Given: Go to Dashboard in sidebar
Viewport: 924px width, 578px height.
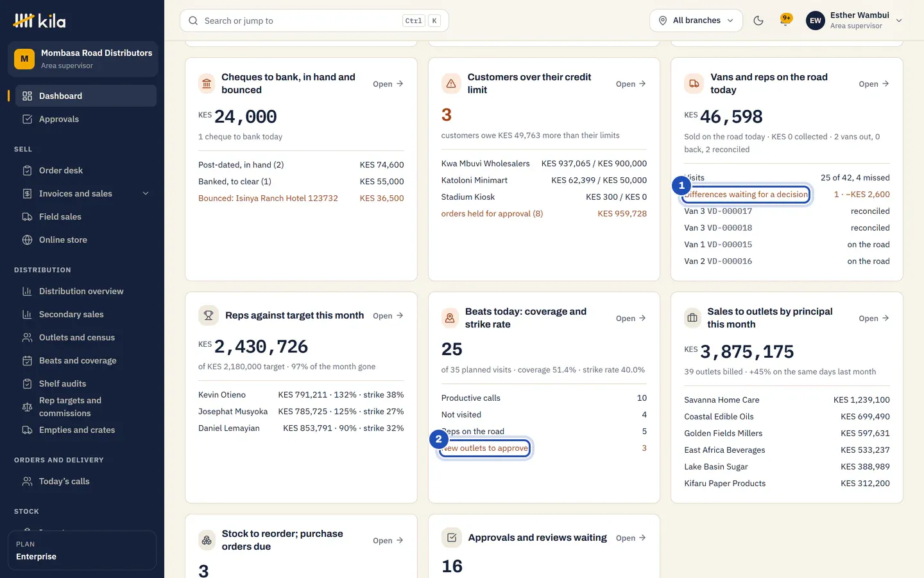Looking at the screenshot, I should tap(86, 96).
